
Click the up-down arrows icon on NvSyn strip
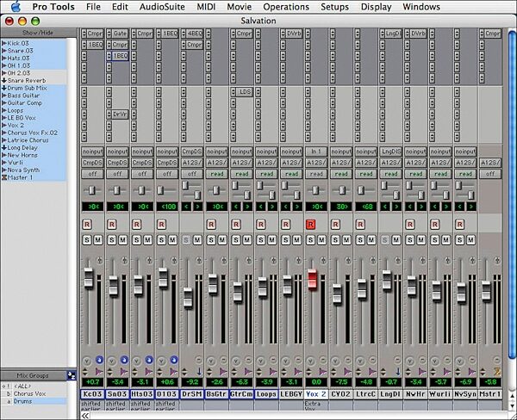pyautogui.click(x=458, y=372)
